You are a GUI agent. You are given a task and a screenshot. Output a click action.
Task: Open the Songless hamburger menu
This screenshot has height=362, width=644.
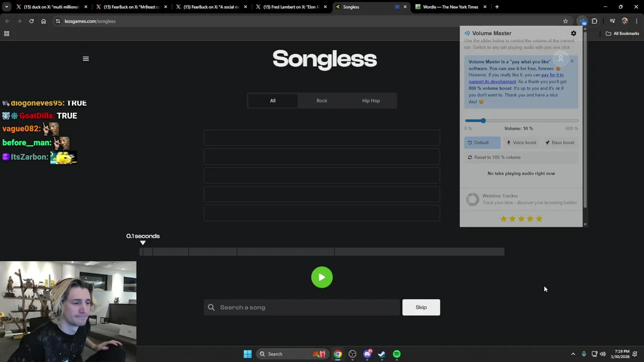click(86, 59)
